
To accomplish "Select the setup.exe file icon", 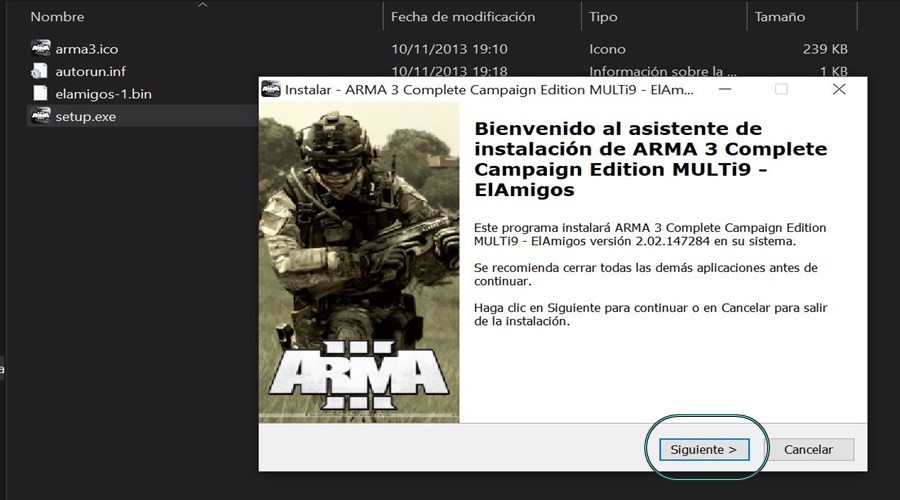I will pyautogui.click(x=40, y=116).
